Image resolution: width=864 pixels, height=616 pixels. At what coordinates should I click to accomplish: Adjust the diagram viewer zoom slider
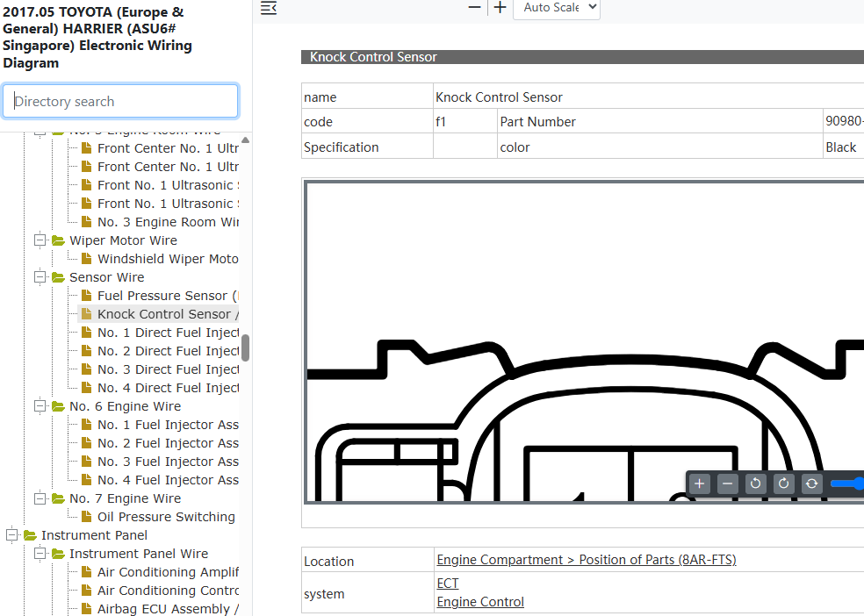tap(847, 483)
